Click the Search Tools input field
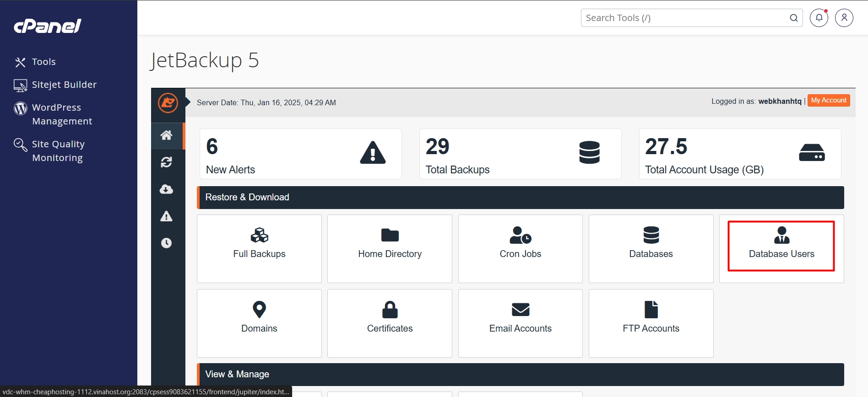868x397 pixels. [x=684, y=18]
